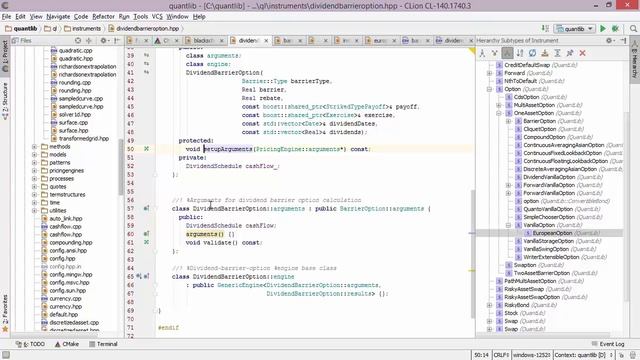640x360 pixels.
Task: Click the line separator CRLF status item
Action: [501, 355]
